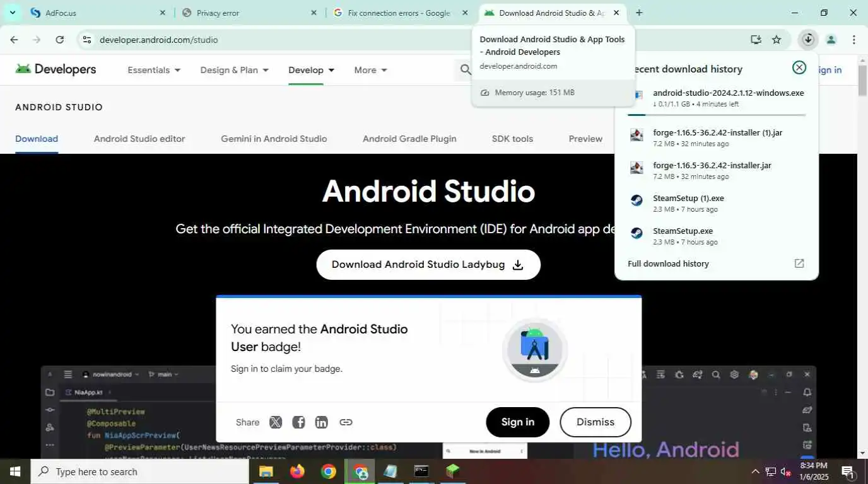
Task: Close the recent download history popup
Action: [799, 68]
